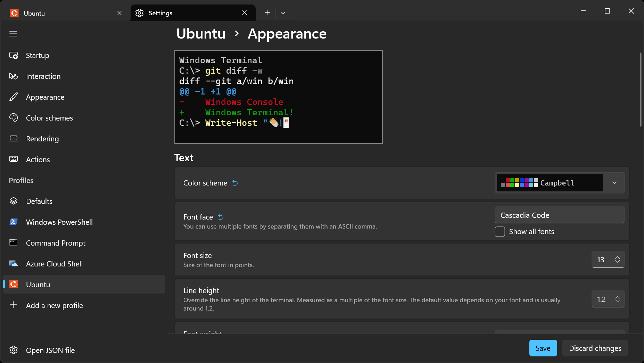644x363 pixels.
Task: Open the Interaction settings
Action: pos(43,76)
